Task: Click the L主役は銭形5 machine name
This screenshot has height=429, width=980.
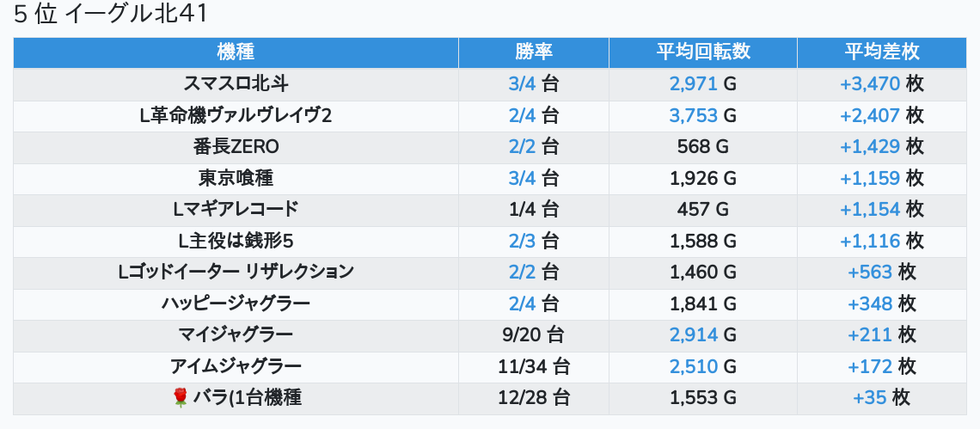Action: coord(236,241)
